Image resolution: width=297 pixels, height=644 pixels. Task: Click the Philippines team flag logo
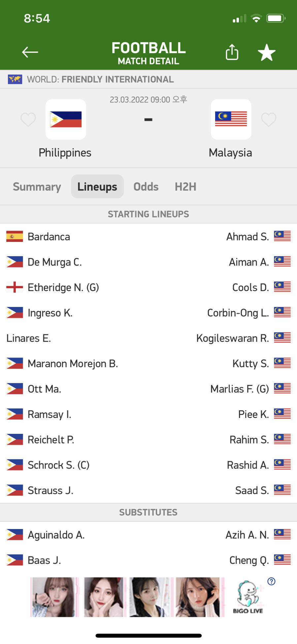[66, 119]
